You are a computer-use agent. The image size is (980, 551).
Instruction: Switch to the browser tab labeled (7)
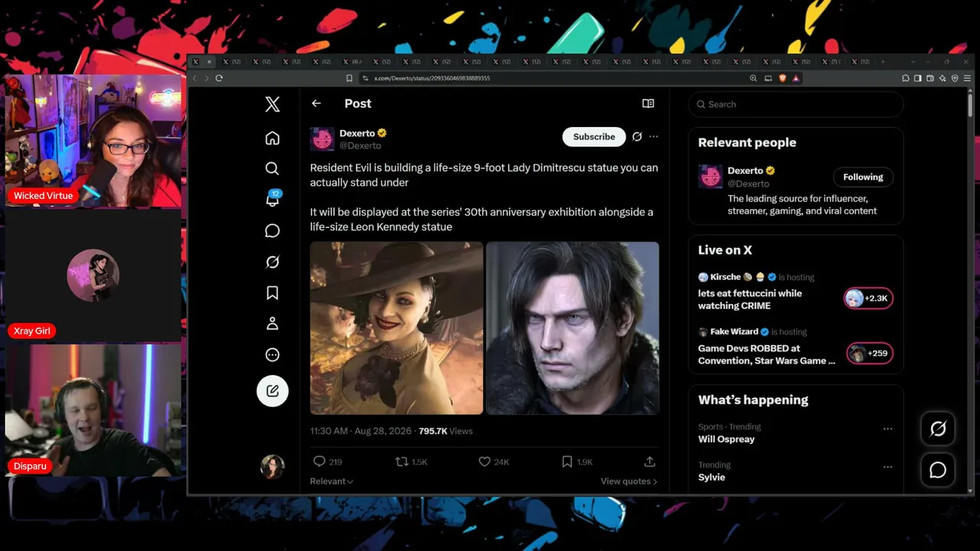(829, 62)
